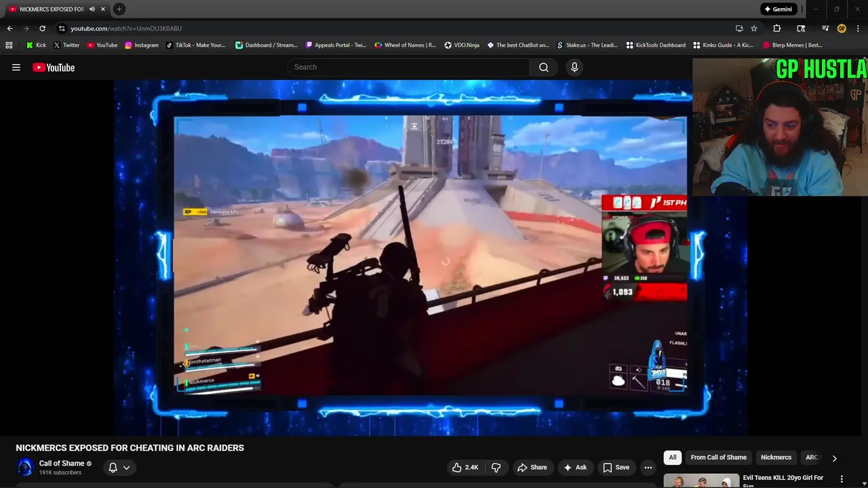Open a new tab with the plus button
The width and height of the screenshot is (868, 488).
(119, 9)
